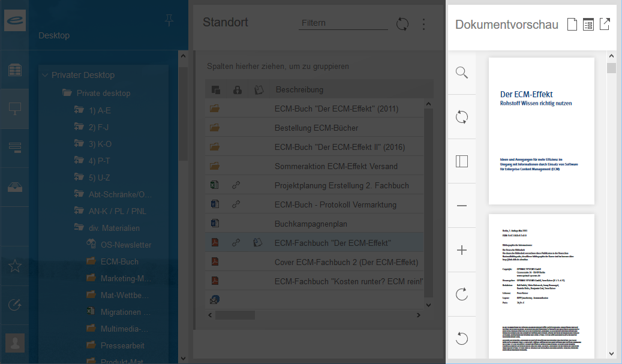
Task: Click into the Filtern input field
Action: click(343, 23)
